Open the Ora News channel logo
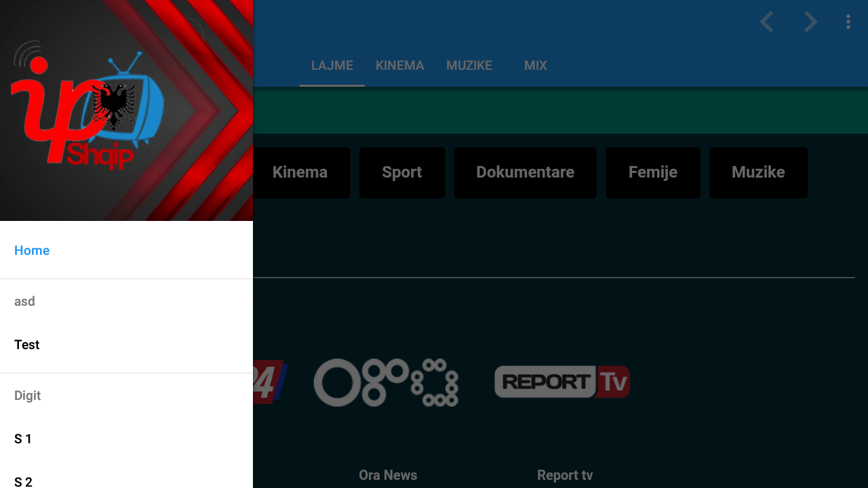Image resolution: width=868 pixels, height=488 pixels. click(x=387, y=382)
